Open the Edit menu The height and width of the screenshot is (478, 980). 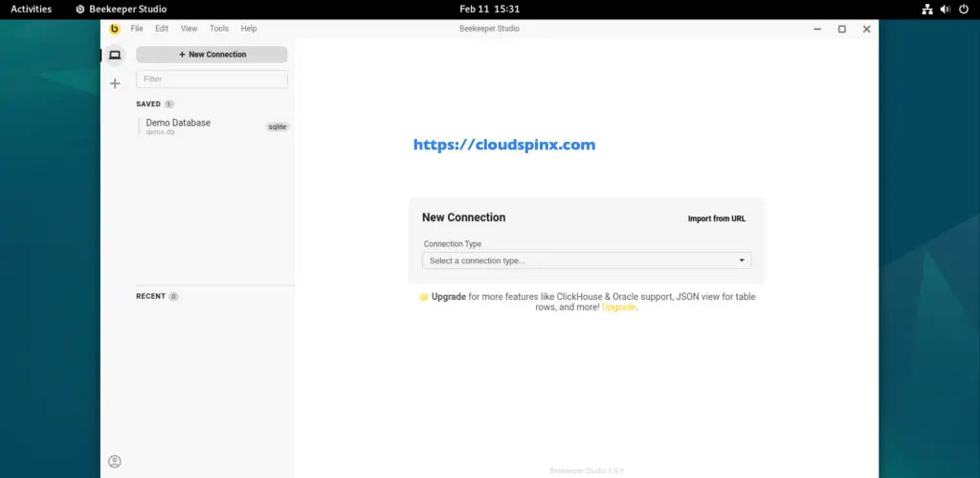click(x=162, y=28)
